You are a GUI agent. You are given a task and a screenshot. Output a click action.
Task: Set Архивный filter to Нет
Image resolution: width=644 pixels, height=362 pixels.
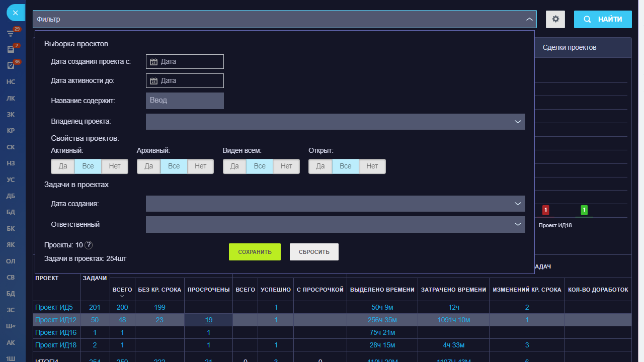point(200,166)
